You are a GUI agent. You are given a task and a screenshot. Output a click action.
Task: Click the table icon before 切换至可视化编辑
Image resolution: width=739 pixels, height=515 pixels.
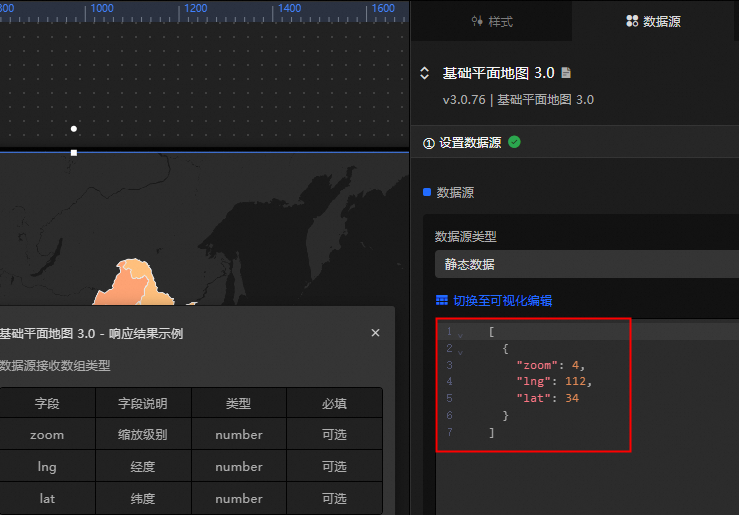(442, 300)
